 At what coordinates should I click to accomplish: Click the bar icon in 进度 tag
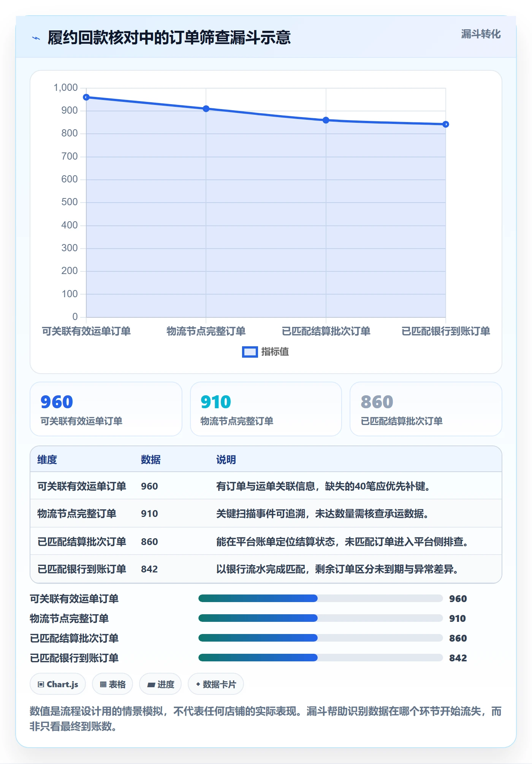click(151, 685)
